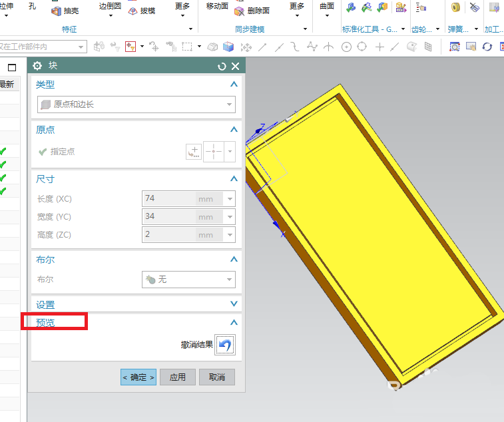Open the 更多 menu in the Feature group
This screenshot has height=422, width=504.
coord(182,10)
